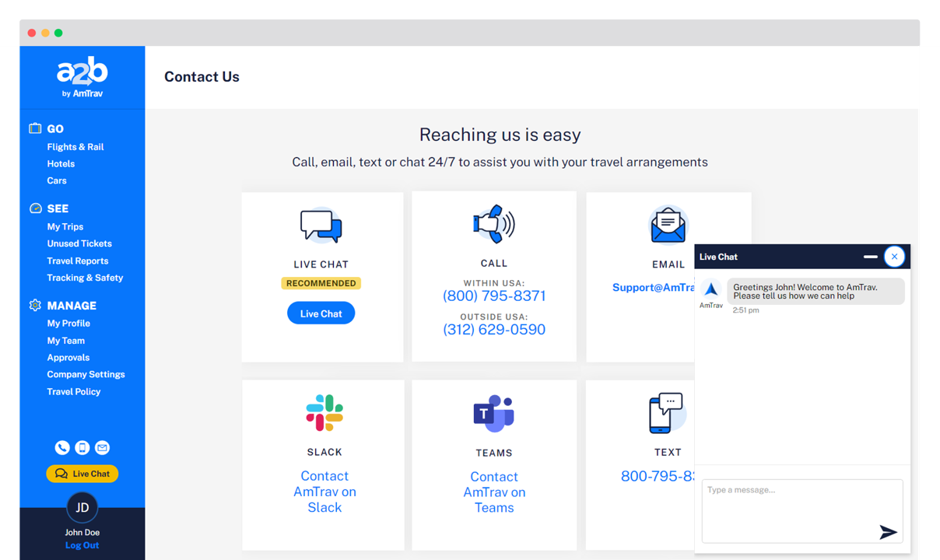Click the mobile text icon in the sidebar

(82, 447)
